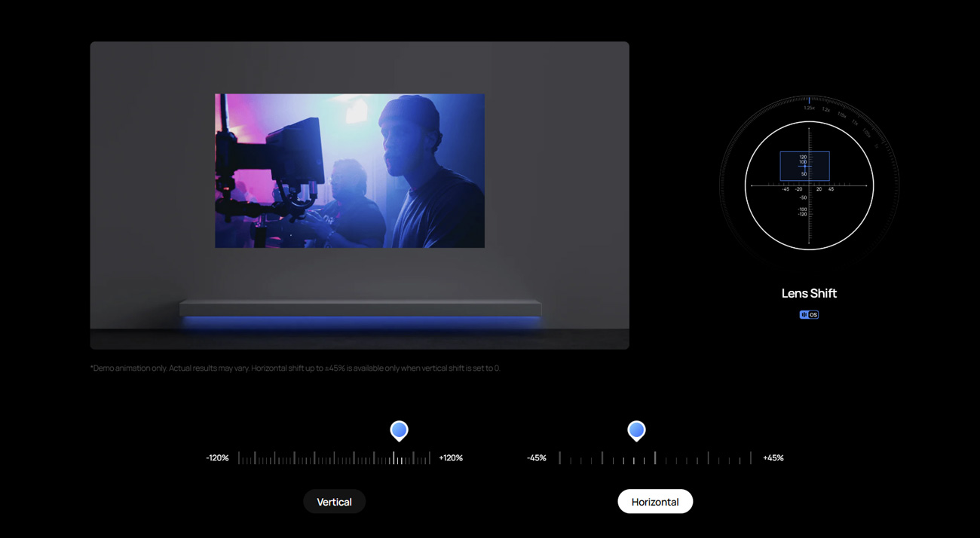The image size is (980, 538).
Task: Click the -45% horizontal minimum label
Action: [x=537, y=458]
